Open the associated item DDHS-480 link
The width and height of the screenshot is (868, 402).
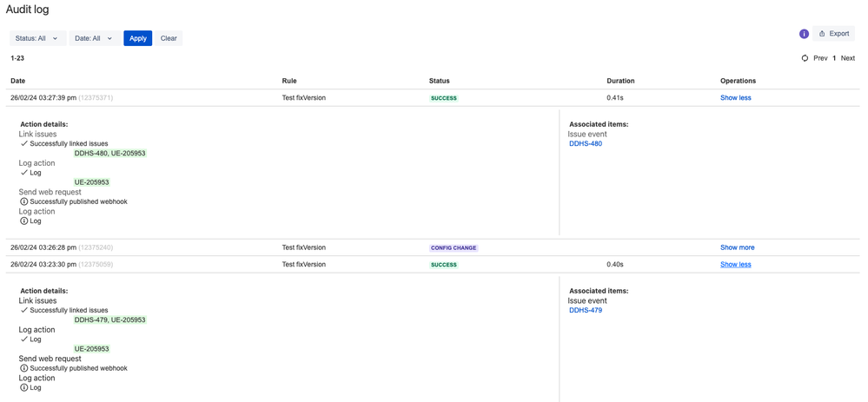585,144
